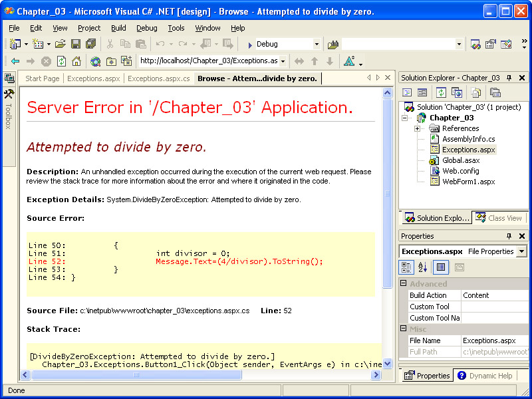The width and height of the screenshot is (532, 399).
Task: Expand the References tree node
Action: coord(417,128)
